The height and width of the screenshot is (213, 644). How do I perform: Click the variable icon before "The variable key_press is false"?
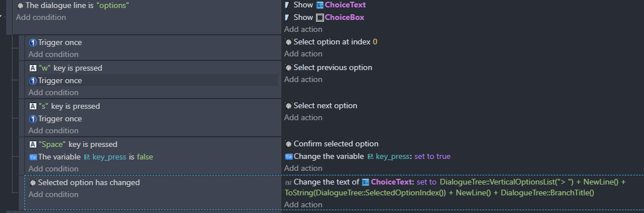tap(33, 157)
